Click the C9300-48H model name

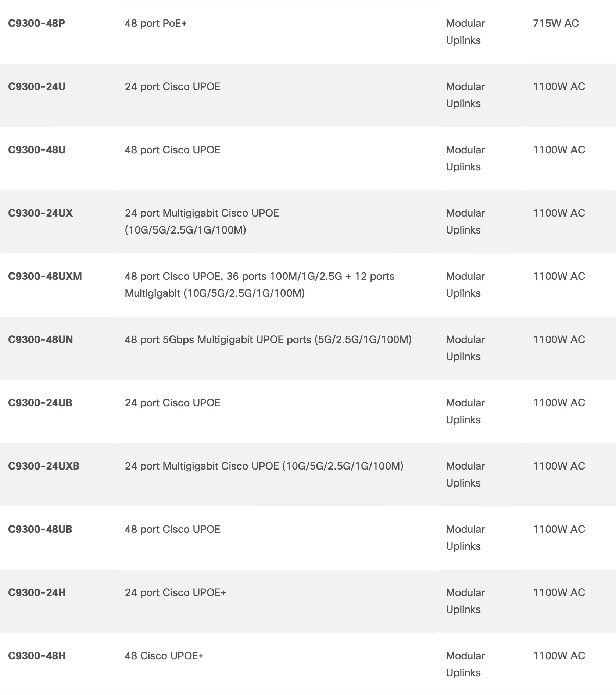click(37, 656)
